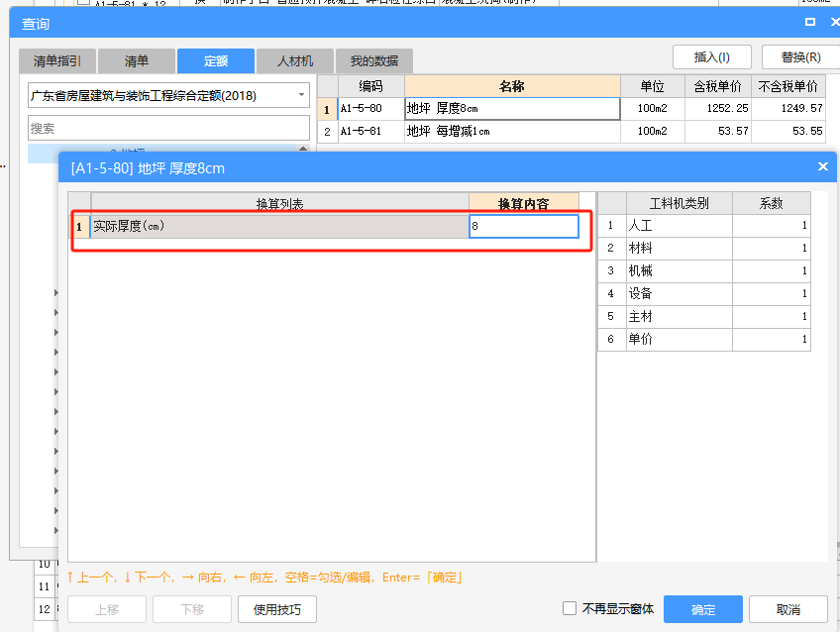840x632 pixels.
Task: Open the 我的数据 tab
Action: [374, 61]
